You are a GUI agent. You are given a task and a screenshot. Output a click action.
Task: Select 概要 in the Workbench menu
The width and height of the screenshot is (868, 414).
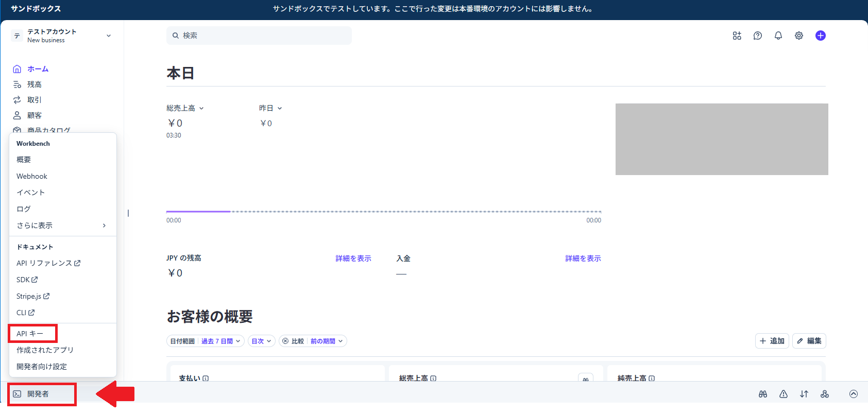[x=24, y=160]
